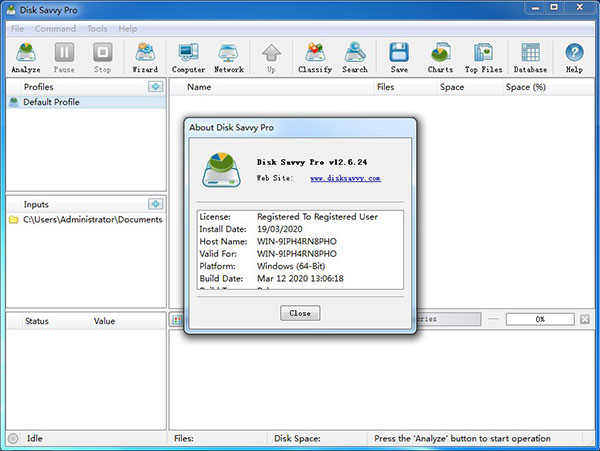Open the Charts tool
The image size is (600, 451).
440,57
